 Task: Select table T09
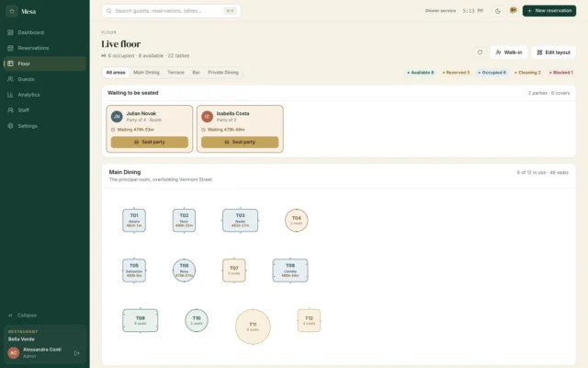(x=141, y=320)
